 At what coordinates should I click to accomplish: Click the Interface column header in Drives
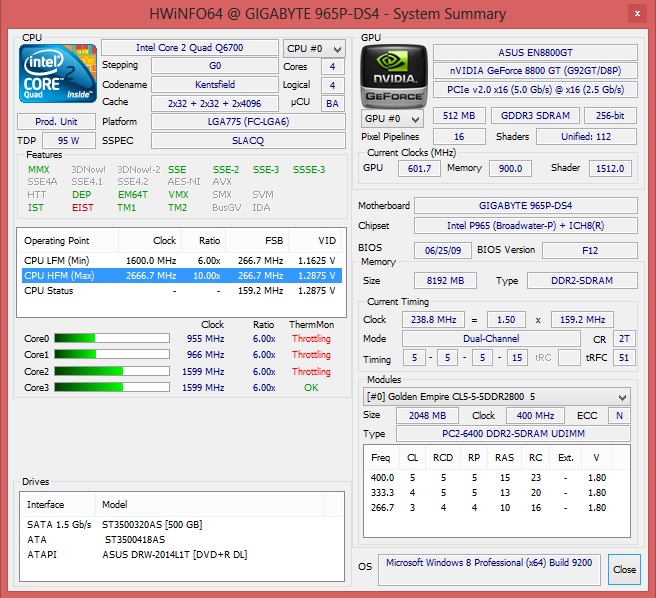click(57, 505)
